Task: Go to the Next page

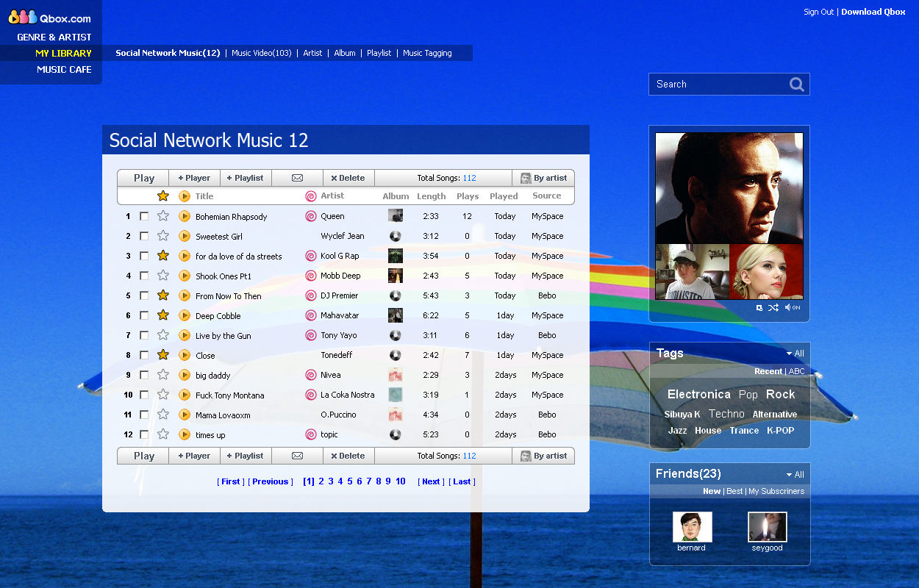Action: [431, 481]
